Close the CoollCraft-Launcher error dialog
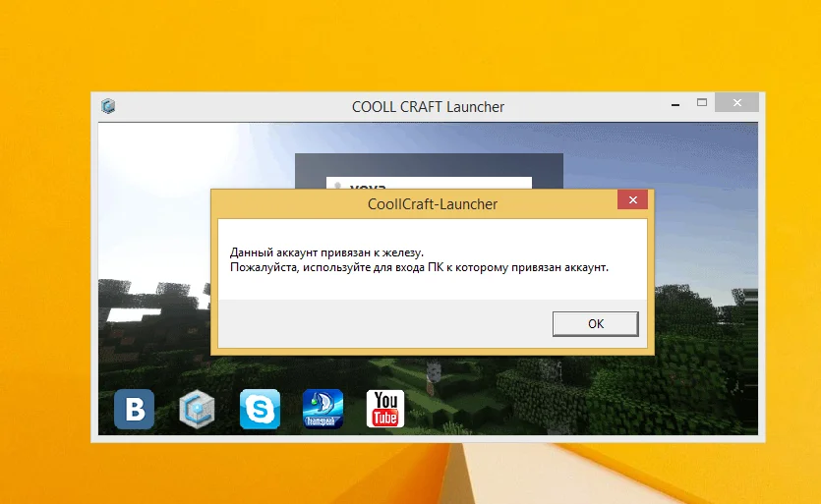 (631, 202)
